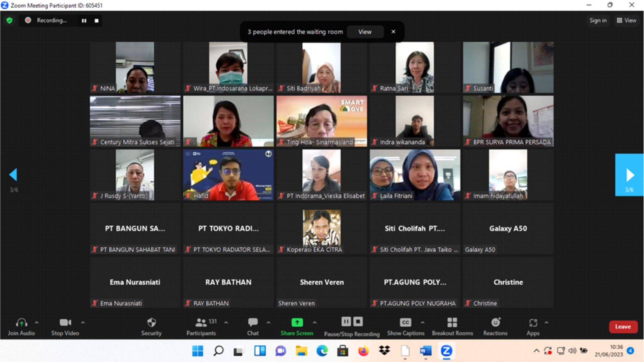The width and height of the screenshot is (644, 362).
Task: Open Word from the Windows taskbar
Action: tap(425, 351)
